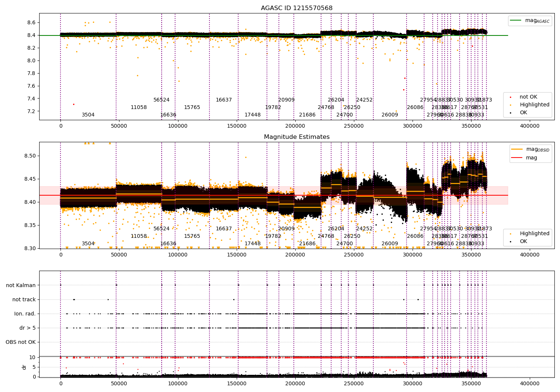Screen dimensions: 560x392
Task: Click the title 'AGASC ID 1215570568'
Action: tap(296, 8)
